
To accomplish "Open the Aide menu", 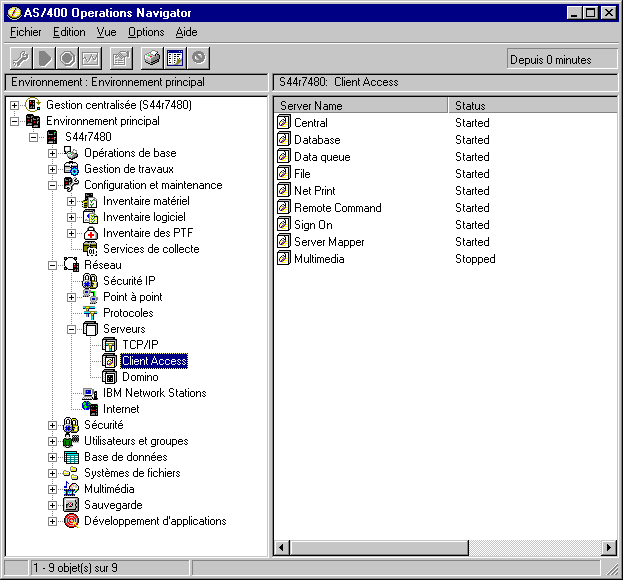I will click(x=186, y=32).
